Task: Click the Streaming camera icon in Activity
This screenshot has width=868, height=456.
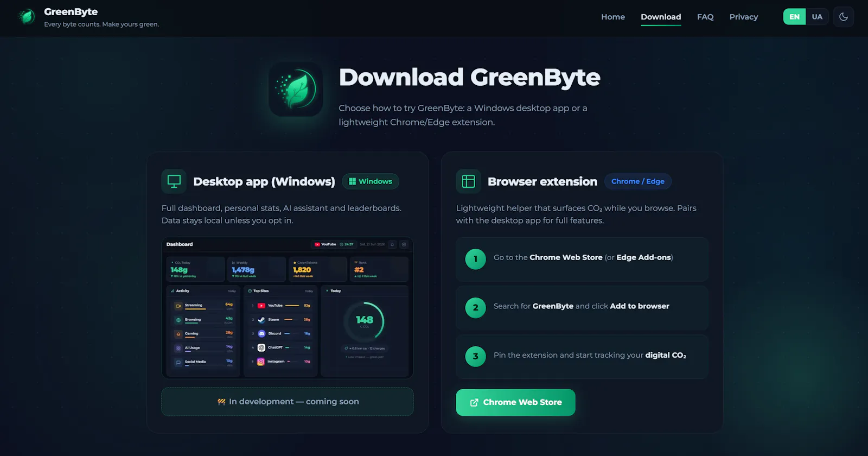Action: 178,306
